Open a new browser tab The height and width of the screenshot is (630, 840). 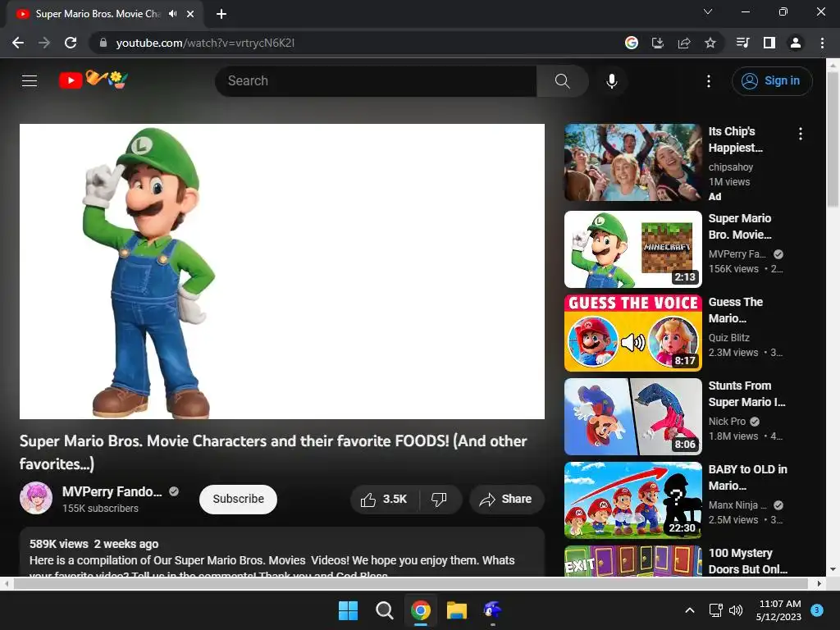pyautogui.click(x=221, y=14)
